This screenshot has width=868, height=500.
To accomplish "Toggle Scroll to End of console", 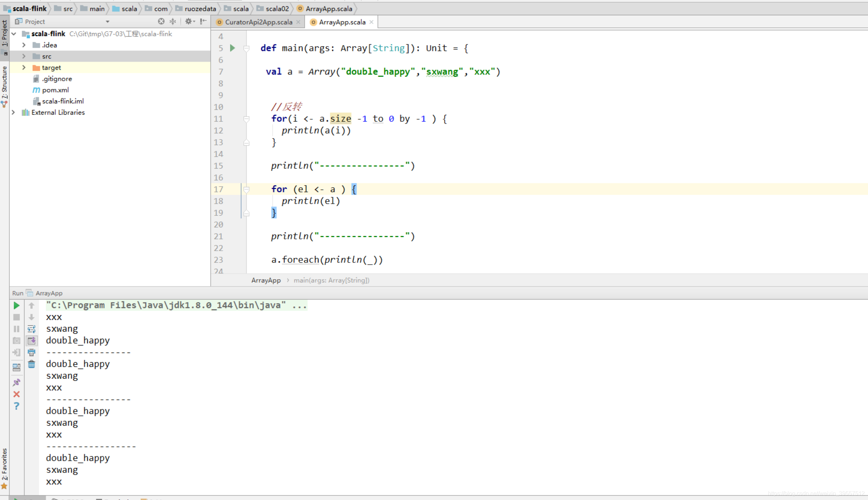I will click(31, 341).
